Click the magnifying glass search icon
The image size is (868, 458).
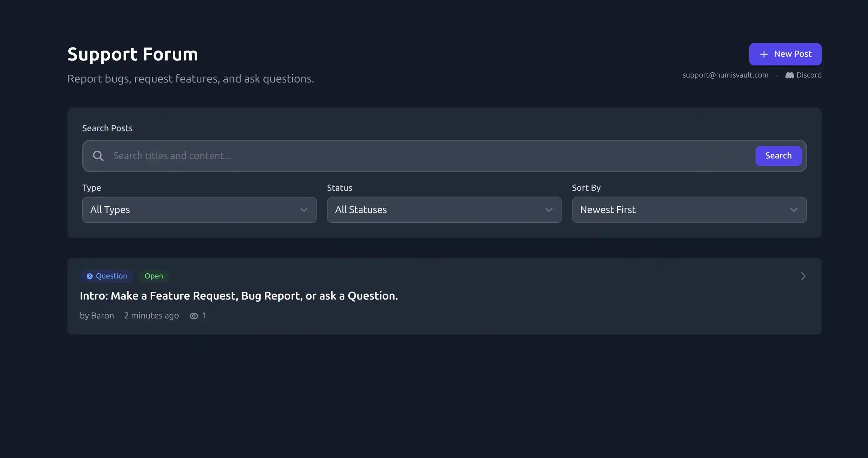(x=98, y=156)
